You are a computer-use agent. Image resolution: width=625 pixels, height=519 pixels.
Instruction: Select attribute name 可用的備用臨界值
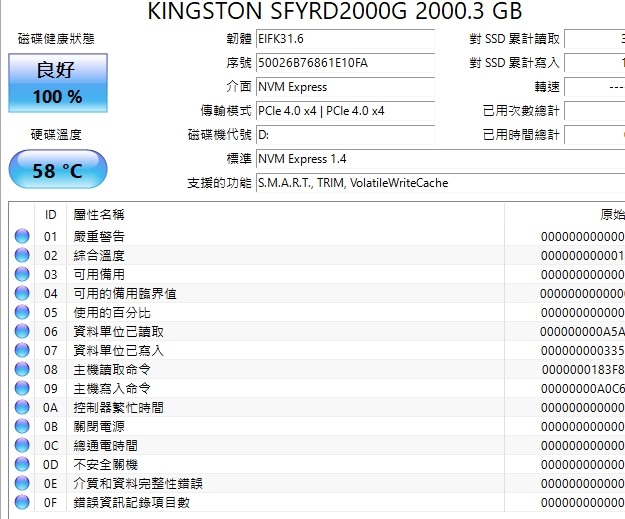click(125, 294)
